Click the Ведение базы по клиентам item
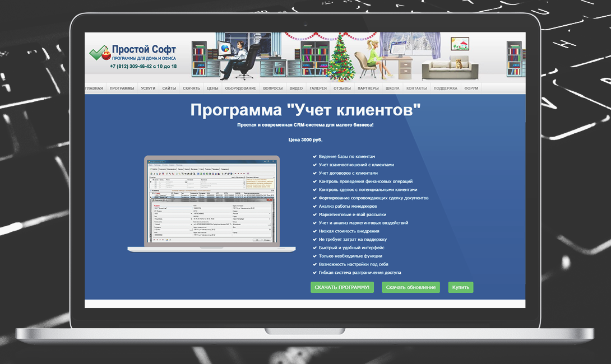Image resolution: width=611 pixels, height=364 pixels. point(347,156)
